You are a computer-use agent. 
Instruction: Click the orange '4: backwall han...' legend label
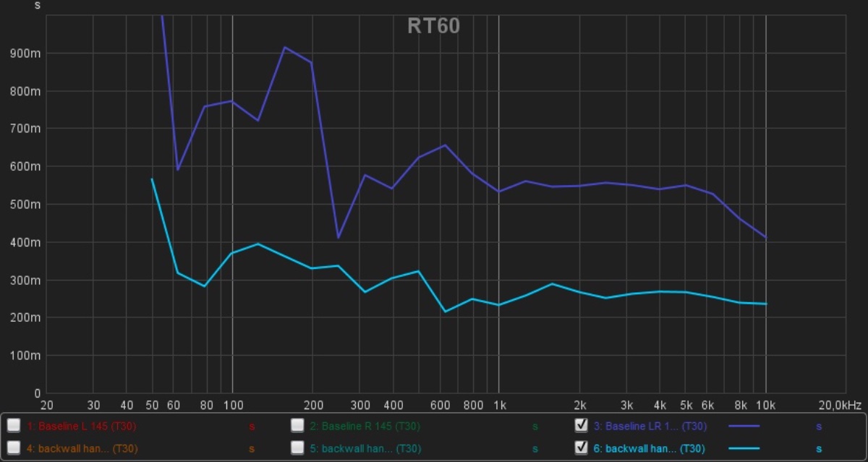pyautogui.click(x=81, y=449)
